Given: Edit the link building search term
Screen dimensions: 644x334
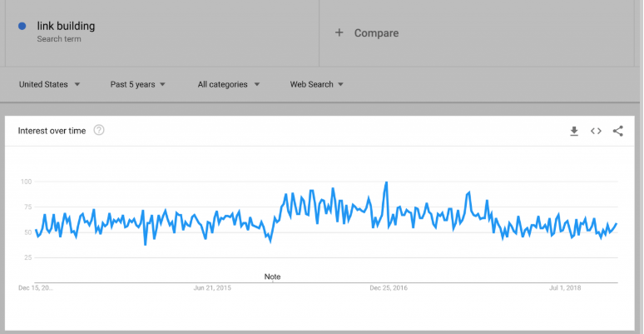Looking at the screenshot, I should [x=66, y=26].
